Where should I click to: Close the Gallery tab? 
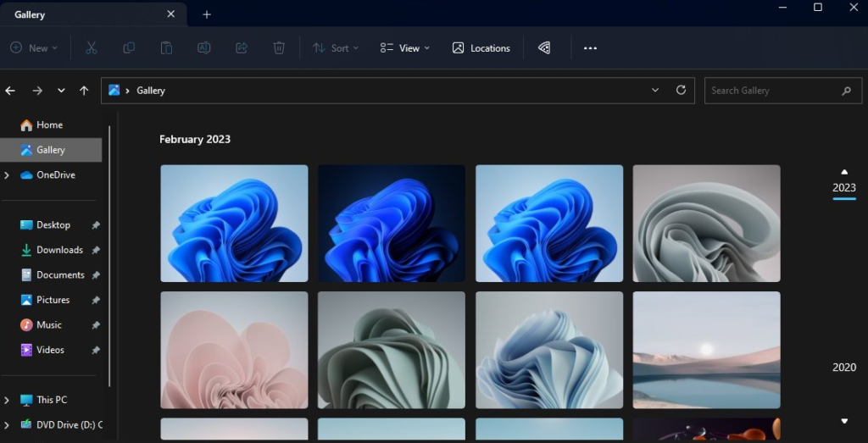[x=171, y=14]
